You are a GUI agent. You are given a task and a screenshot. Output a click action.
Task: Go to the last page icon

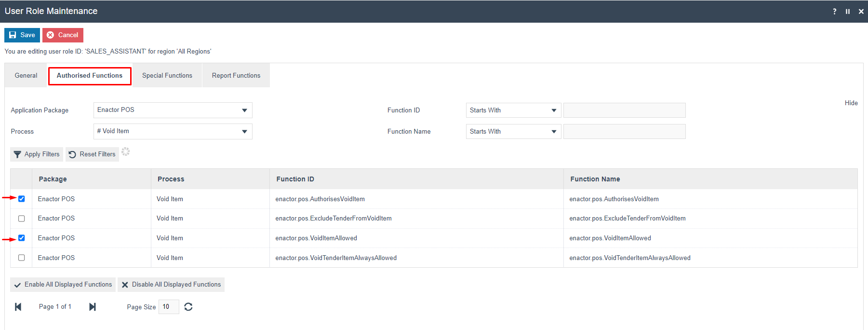click(93, 307)
